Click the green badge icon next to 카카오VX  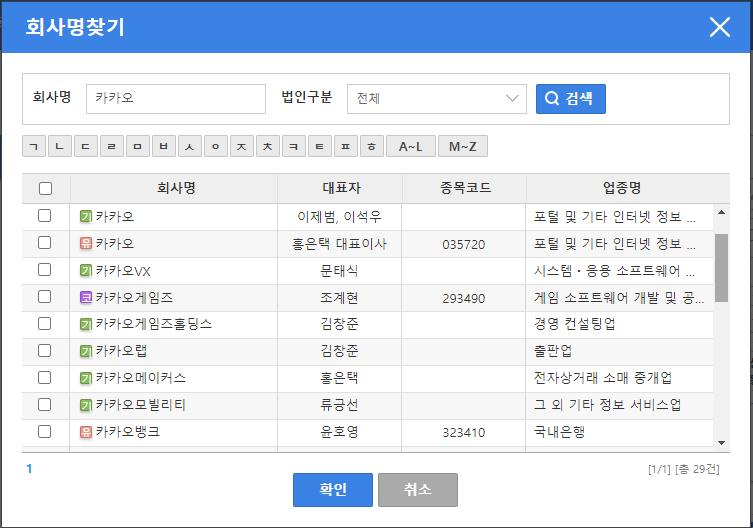tap(86, 270)
